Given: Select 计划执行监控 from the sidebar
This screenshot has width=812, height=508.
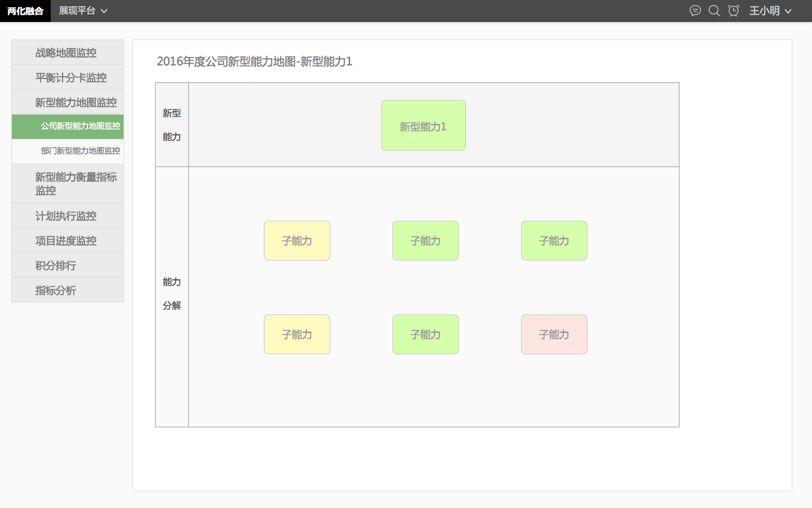Looking at the screenshot, I should tap(65, 215).
